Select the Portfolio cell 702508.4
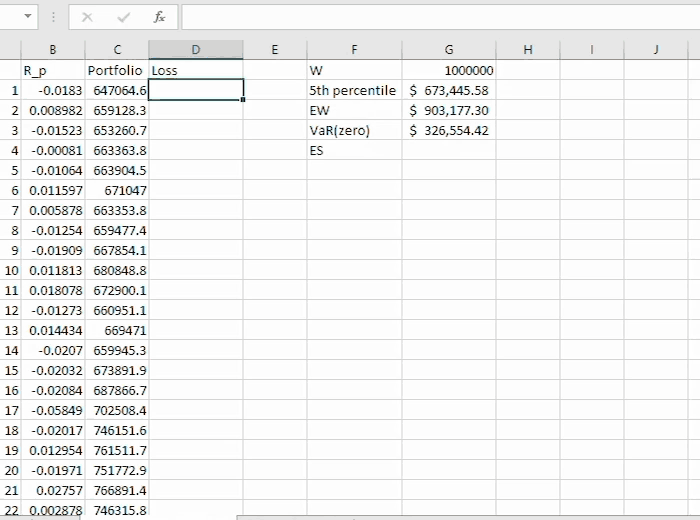This screenshot has height=520, width=700. pyautogui.click(x=117, y=410)
